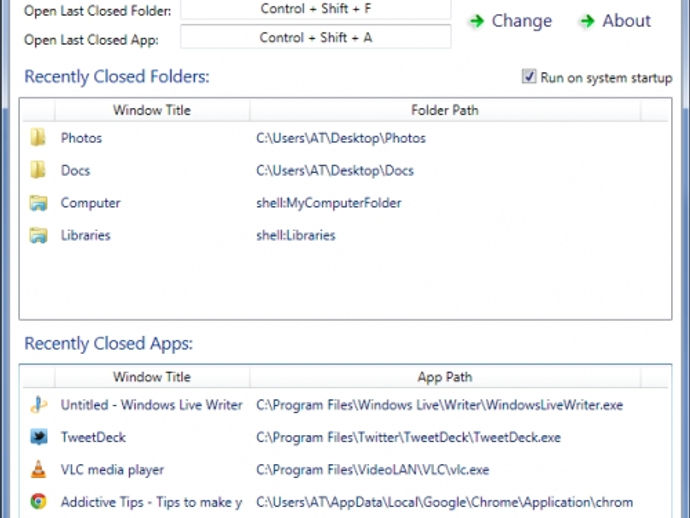690x518 pixels.
Task: Click the green arrow beside About
Action: 587,21
